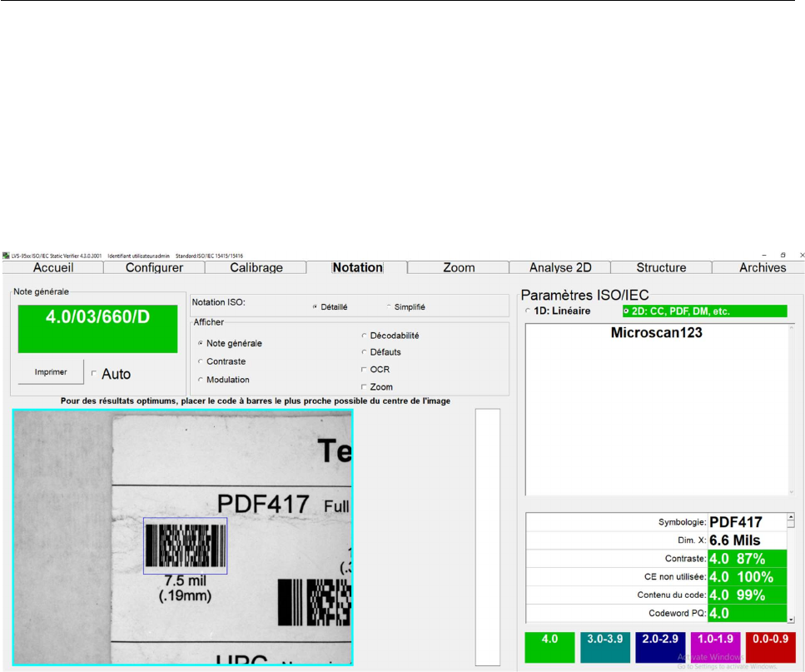Click the navy 2.0-2.9 legend swatch

pyautogui.click(x=660, y=647)
